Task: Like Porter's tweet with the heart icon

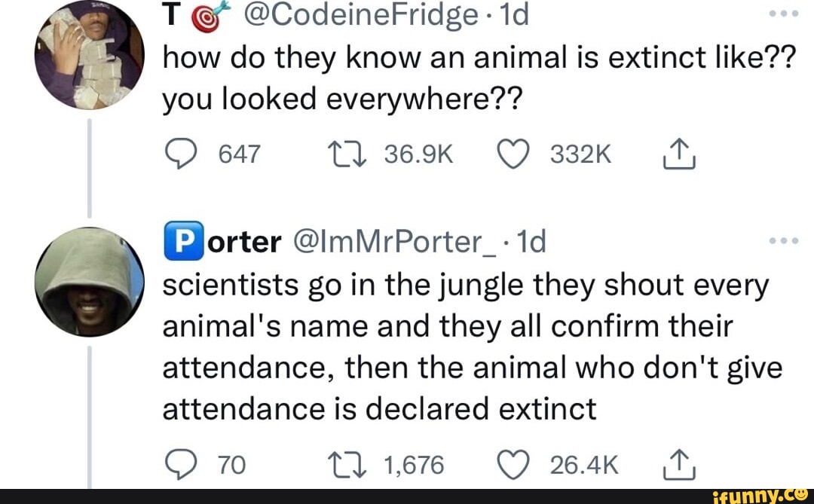Action: tap(515, 464)
